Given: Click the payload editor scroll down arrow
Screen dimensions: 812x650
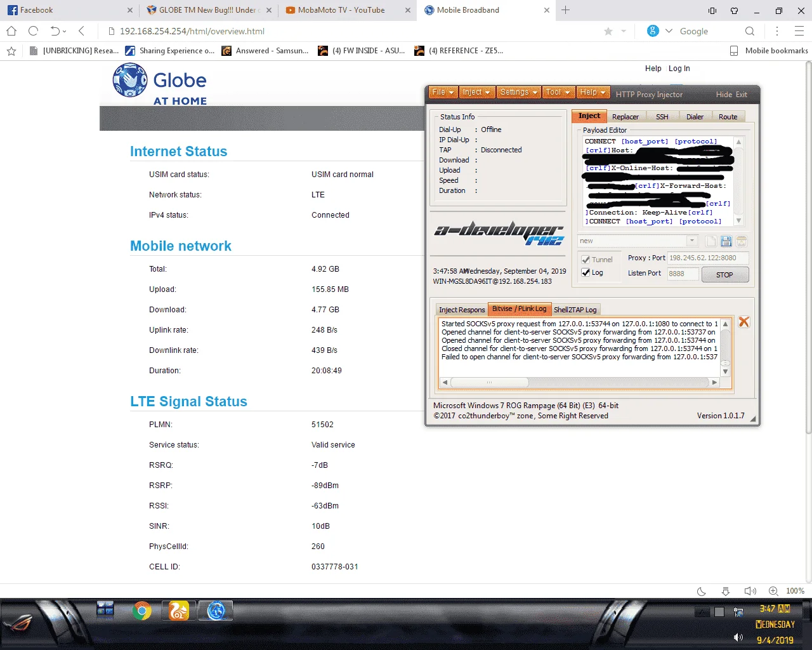Looking at the screenshot, I should 738,221.
